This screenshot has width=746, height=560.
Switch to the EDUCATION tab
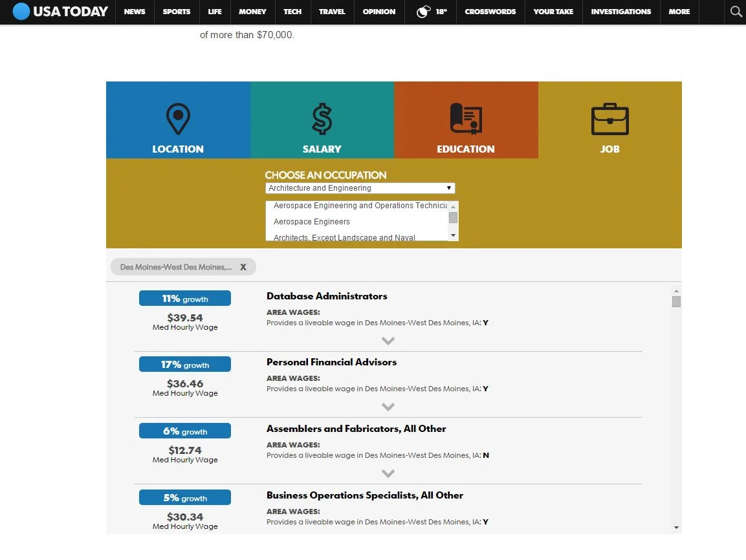click(x=466, y=120)
